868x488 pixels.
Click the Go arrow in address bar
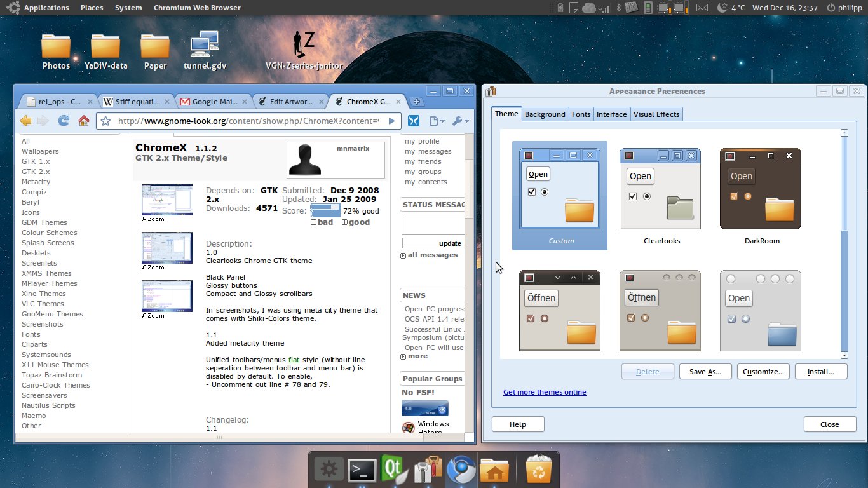pyautogui.click(x=391, y=121)
